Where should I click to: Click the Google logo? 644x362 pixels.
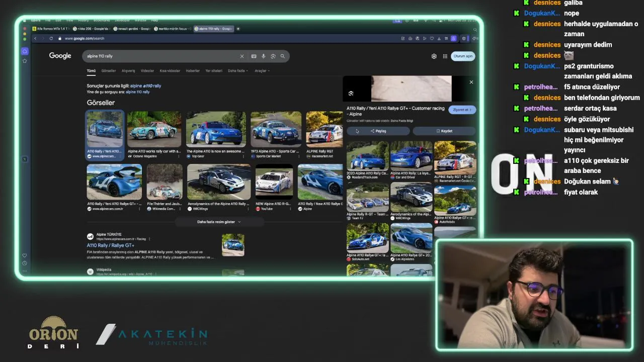60,56
